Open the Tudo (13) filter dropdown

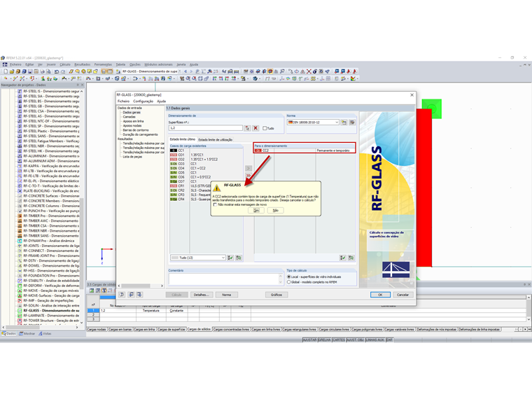[x=223, y=258]
